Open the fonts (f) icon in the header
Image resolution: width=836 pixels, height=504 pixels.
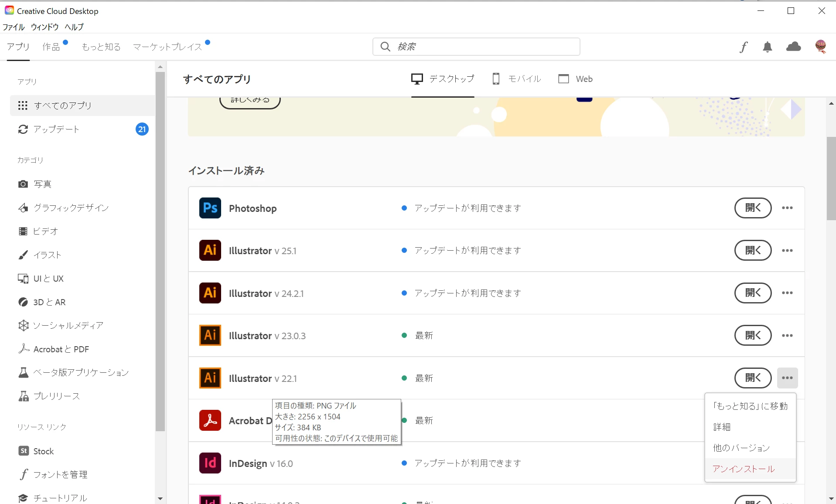744,47
